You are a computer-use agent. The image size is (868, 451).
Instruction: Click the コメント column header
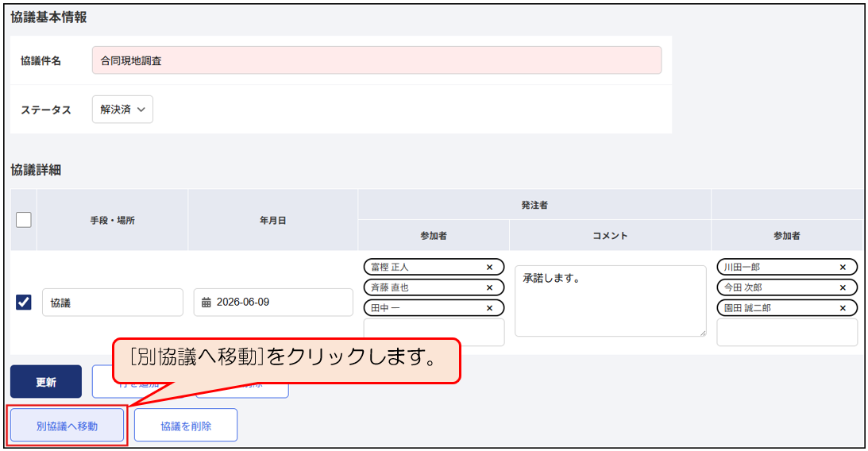tap(610, 236)
